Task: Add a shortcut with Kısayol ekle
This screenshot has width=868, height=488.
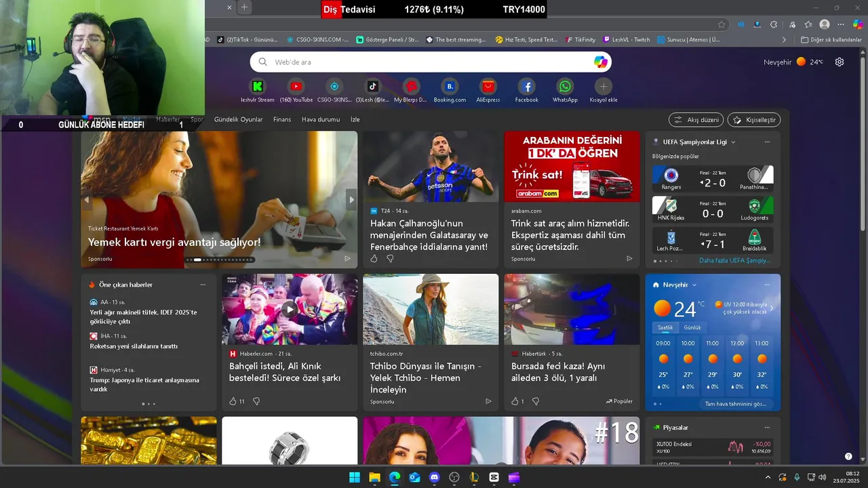Action: click(604, 91)
